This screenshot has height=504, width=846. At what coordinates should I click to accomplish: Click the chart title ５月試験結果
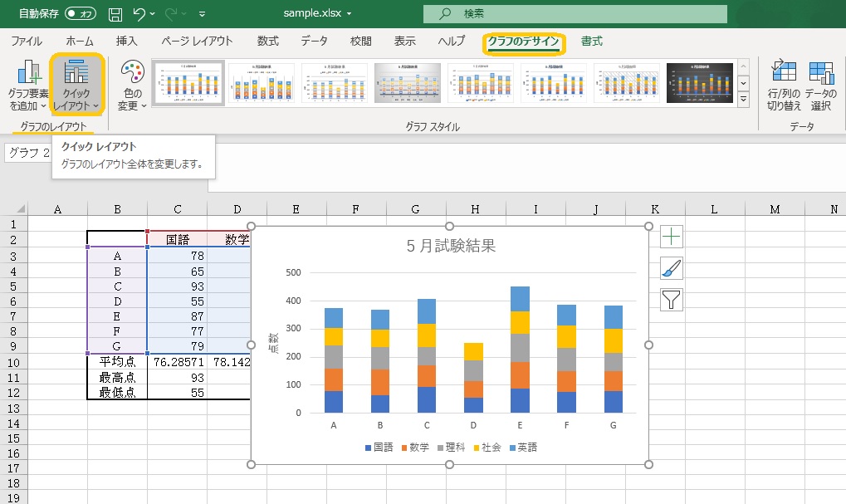pyautogui.click(x=451, y=246)
